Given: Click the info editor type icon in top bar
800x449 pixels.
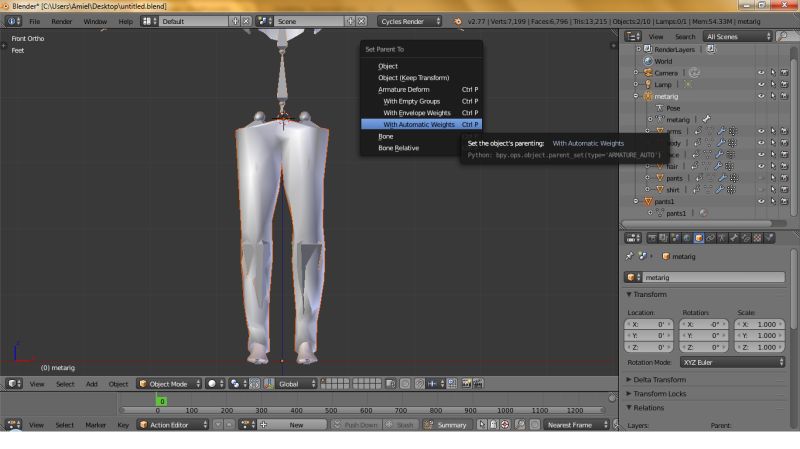Looking at the screenshot, I should tap(14, 21).
